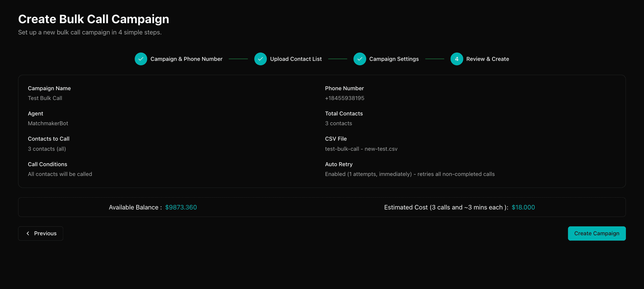Click the 3 contacts (all) value
This screenshot has height=289, width=644.
(47, 149)
